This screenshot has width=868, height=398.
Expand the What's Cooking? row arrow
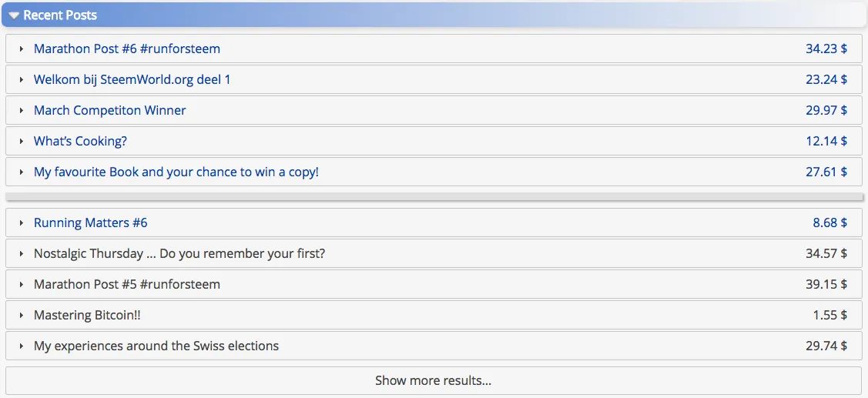click(22, 142)
